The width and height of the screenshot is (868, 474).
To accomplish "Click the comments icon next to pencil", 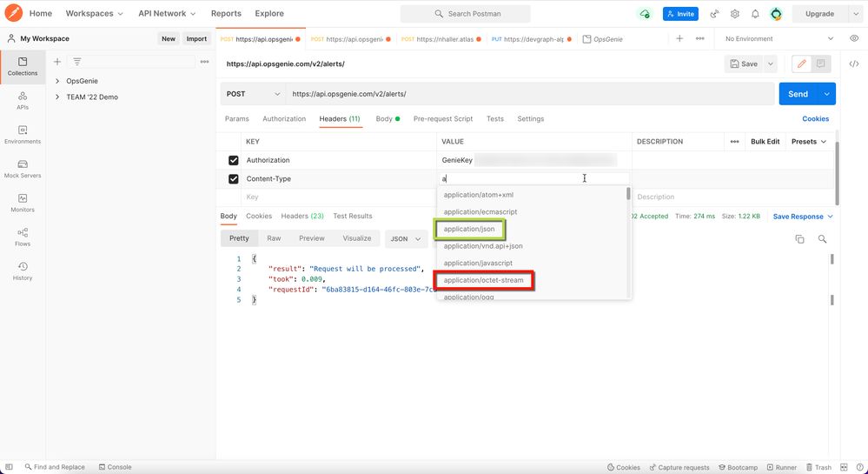I will click(820, 63).
